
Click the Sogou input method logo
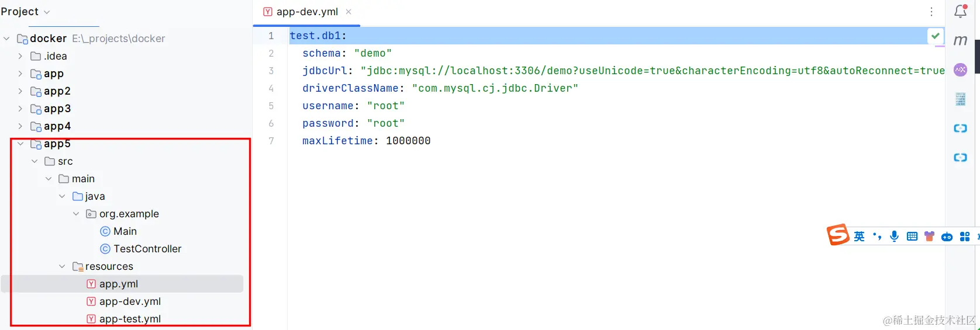click(x=837, y=235)
